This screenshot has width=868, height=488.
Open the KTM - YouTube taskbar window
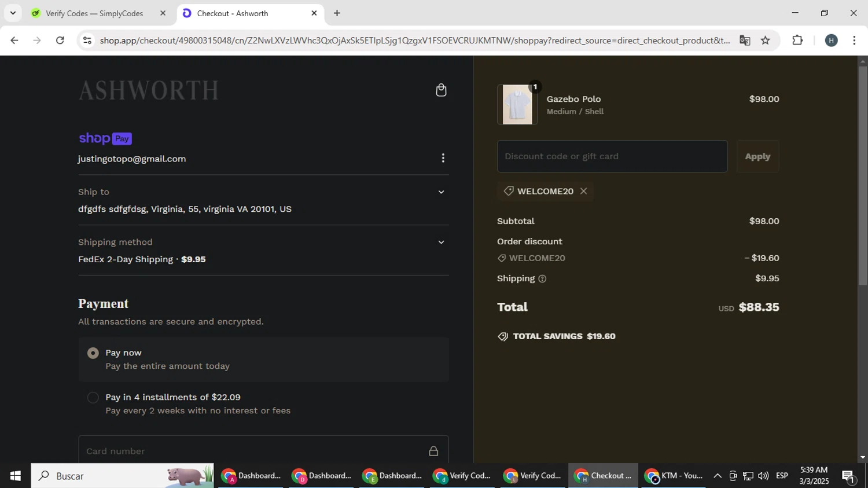(x=674, y=476)
